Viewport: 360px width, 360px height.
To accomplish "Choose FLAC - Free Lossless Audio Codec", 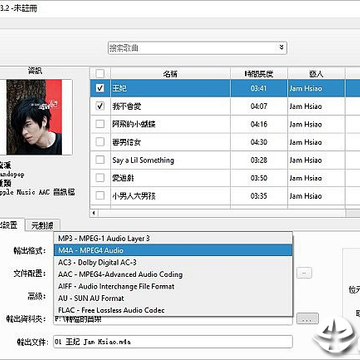I will [x=173, y=310].
